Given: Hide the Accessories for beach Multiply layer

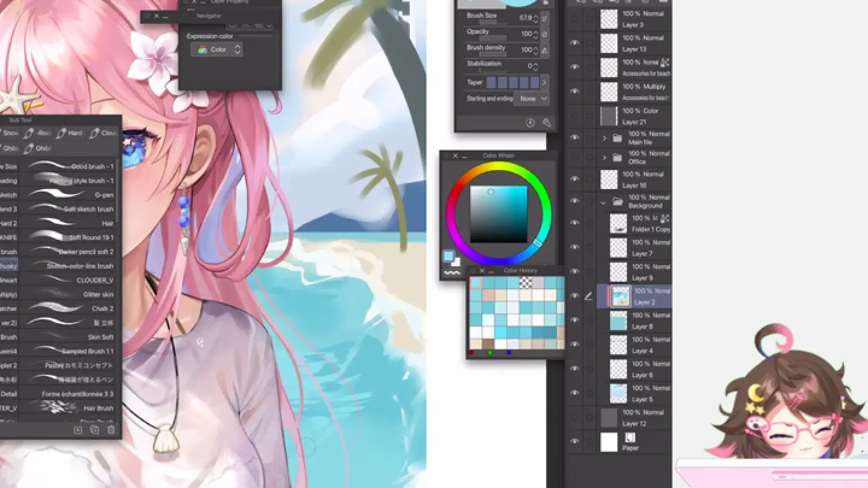Looking at the screenshot, I should (x=574, y=91).
